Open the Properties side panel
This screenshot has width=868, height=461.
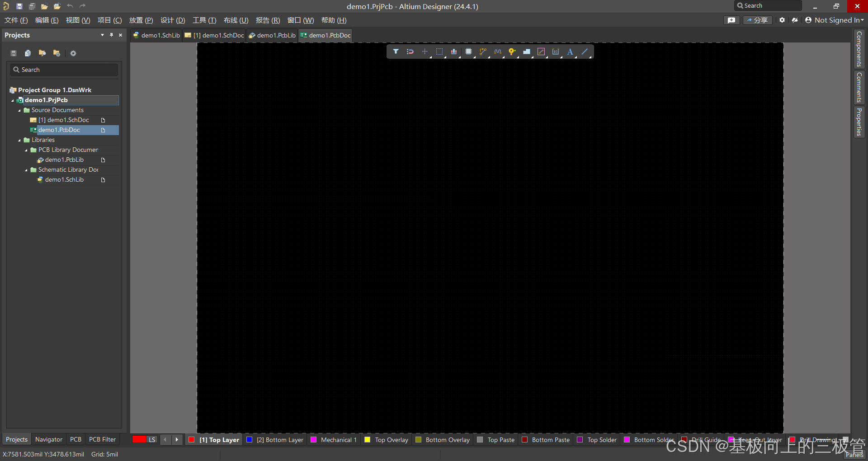pyautogui.click(x=859, y=122)
